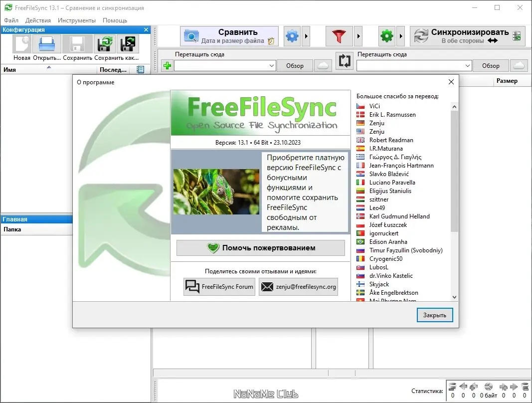Click the swap sides icon between folders
532x403 pixels.
(x=344, y=61)
